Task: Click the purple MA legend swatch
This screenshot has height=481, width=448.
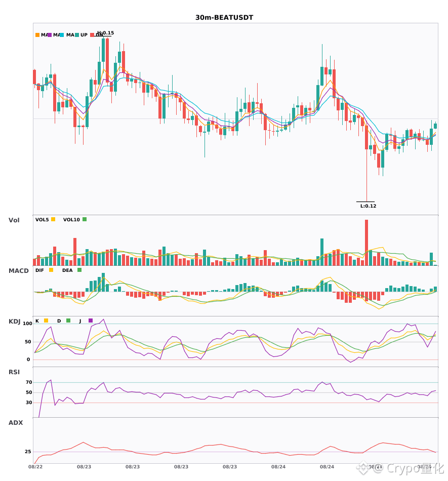Action: 50,35
